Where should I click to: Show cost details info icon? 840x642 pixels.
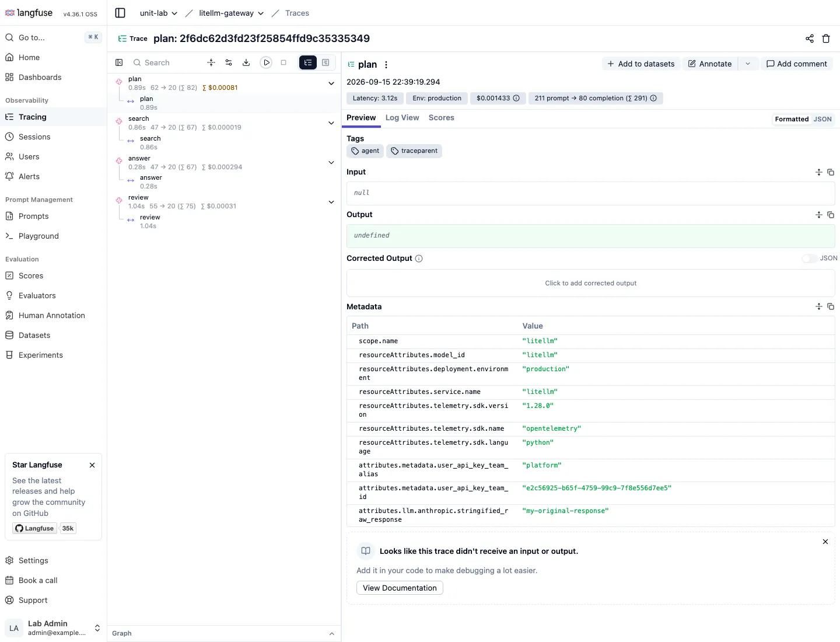point(516,98)
